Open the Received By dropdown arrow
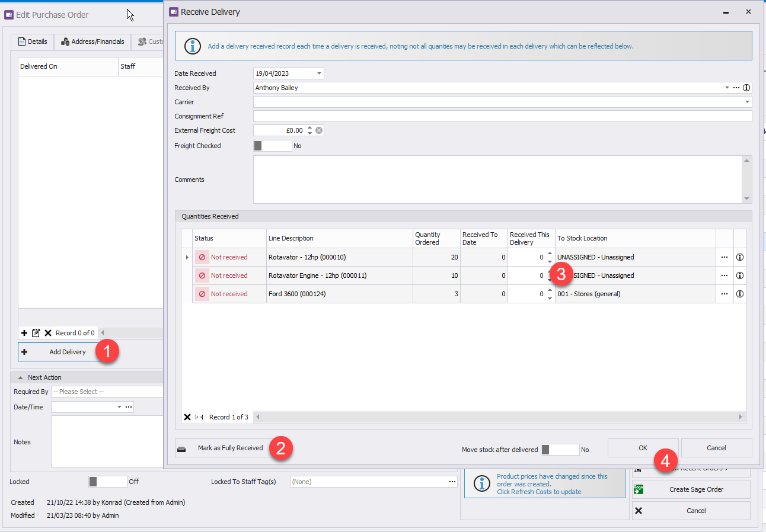This screenshot has height=532, width=766. (x=727, y=88)
